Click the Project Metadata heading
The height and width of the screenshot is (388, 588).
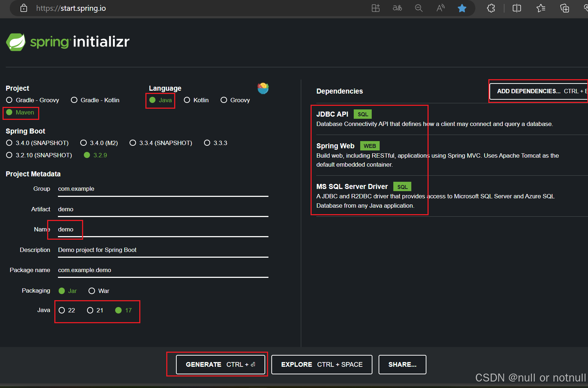point(33,174)
